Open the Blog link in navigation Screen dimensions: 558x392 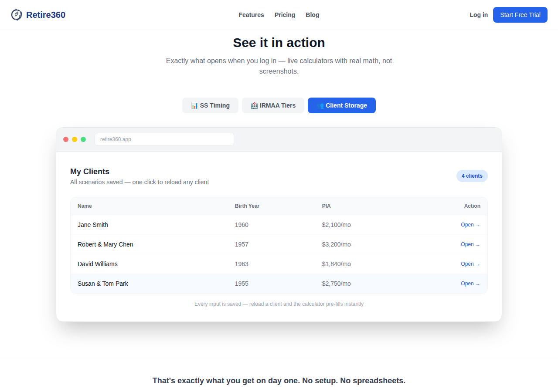point(313,15)
